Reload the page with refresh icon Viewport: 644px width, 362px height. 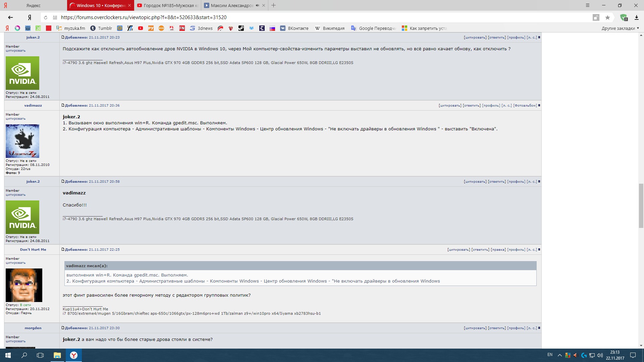[46, 17]
